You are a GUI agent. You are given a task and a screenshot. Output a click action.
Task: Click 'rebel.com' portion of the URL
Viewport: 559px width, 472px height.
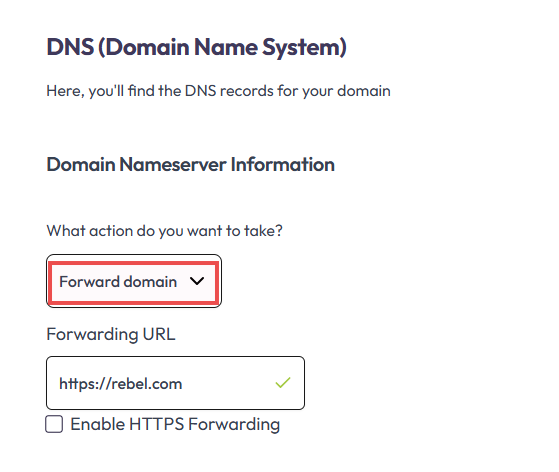click(x=147, y=384)
